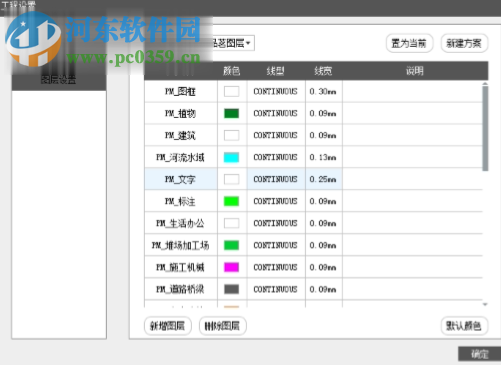
Task: Click 0.09mm line width of PM_生活办公
Action: [x=323, y=223]
